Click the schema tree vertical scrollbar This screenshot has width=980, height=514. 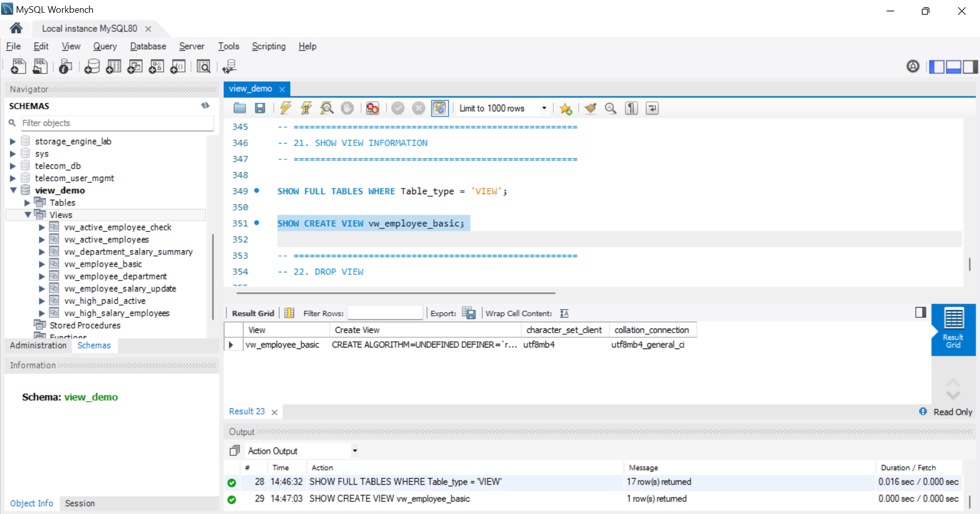[212, 277]
